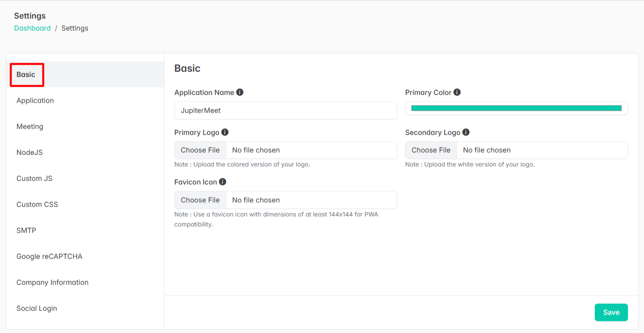
Task: Click the Dashboard breadcrumb link
Action: pos(32,28)
